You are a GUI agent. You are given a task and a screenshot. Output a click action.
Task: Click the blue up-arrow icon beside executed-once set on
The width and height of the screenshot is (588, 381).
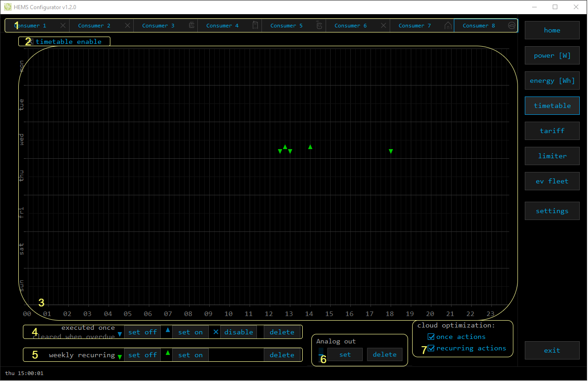click(x=168, y=330)
